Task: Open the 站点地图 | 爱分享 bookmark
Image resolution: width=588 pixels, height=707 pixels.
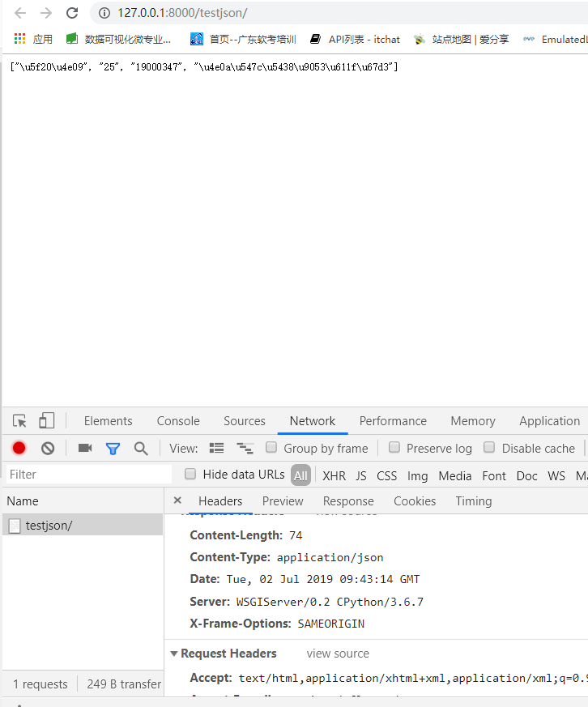Action: point(461,39)
